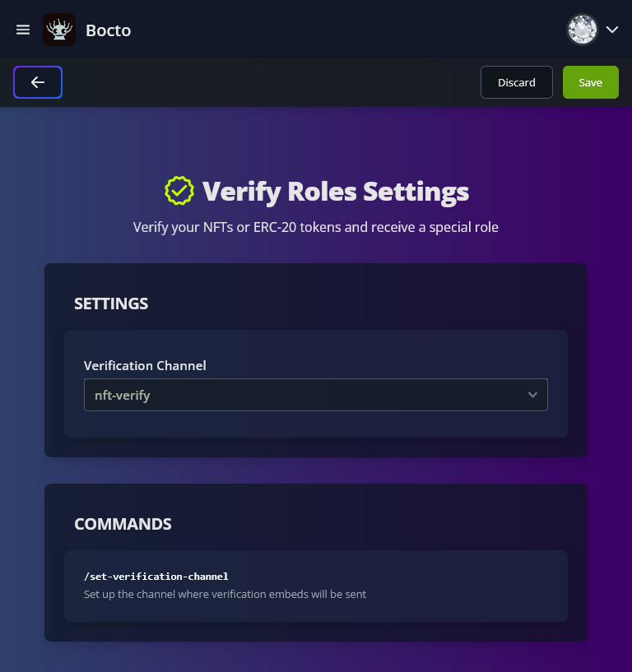Save the verify roles settings
Screen dimensions: 632x672
(590, 82)
